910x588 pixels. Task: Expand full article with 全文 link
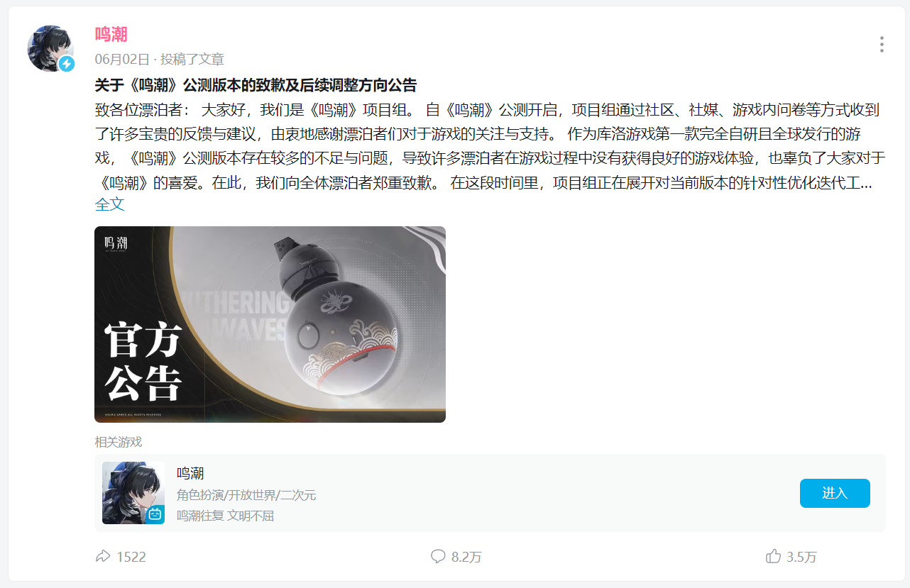[x=110, y=204]
